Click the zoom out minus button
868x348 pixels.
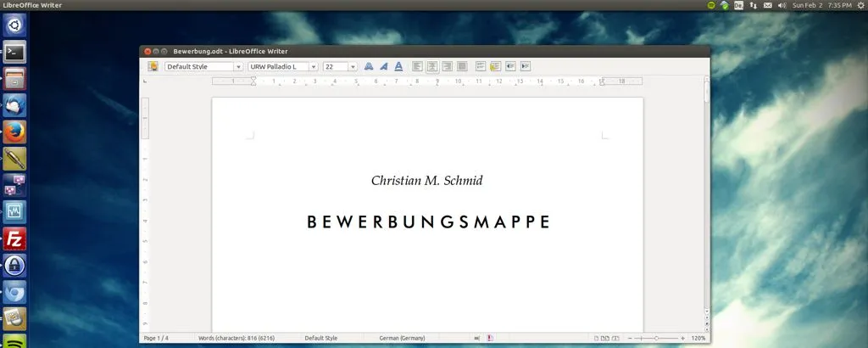(630, 338)
